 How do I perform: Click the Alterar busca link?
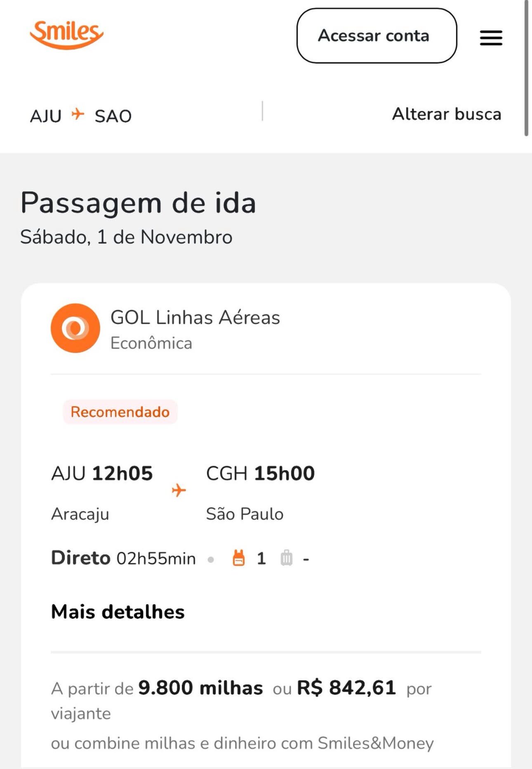[447, 114]
